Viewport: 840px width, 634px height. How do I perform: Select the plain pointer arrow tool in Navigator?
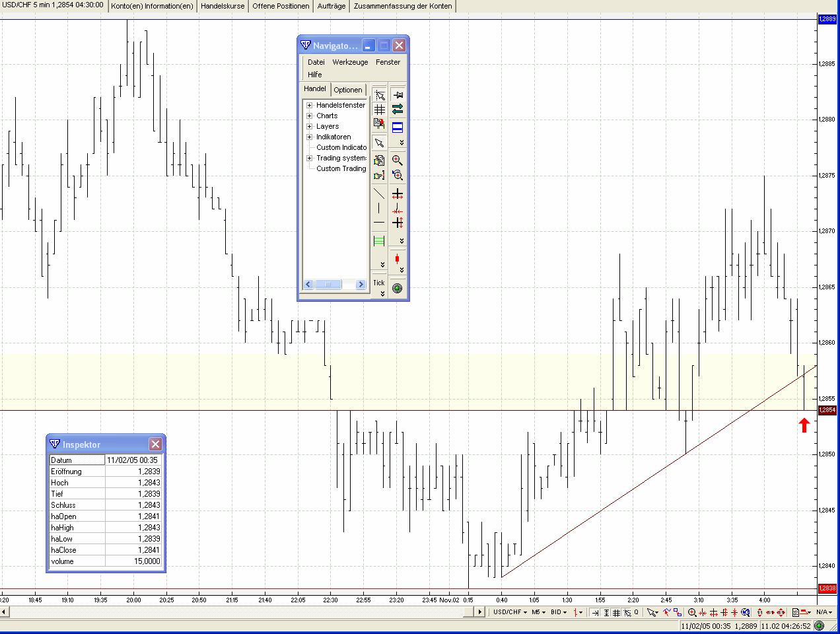(x=379, y=143)
